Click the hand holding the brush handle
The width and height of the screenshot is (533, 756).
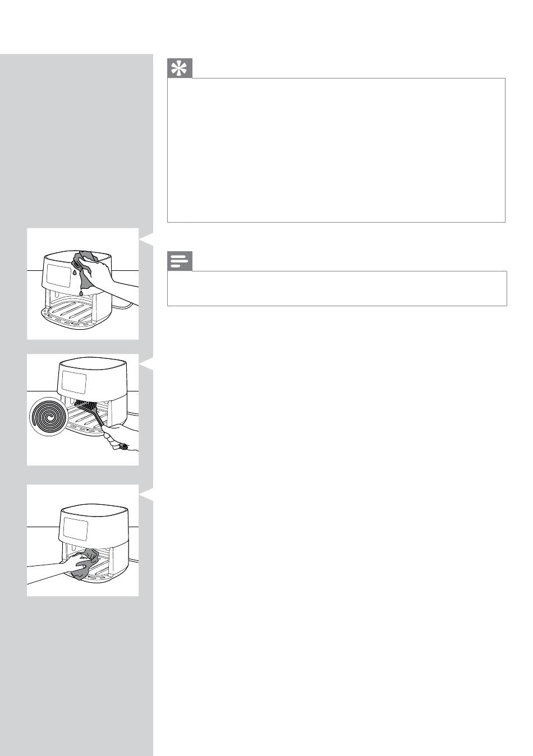click(x=121, y=437)
